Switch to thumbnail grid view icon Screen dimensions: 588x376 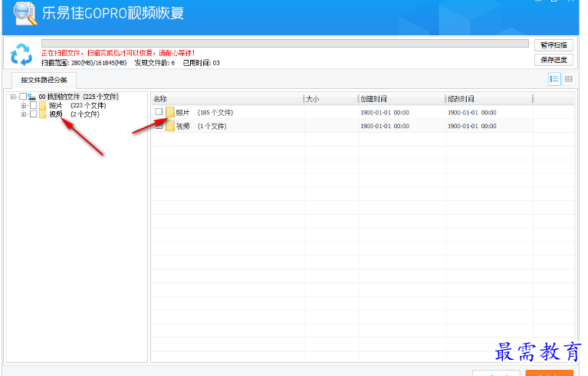pos(569,79)
